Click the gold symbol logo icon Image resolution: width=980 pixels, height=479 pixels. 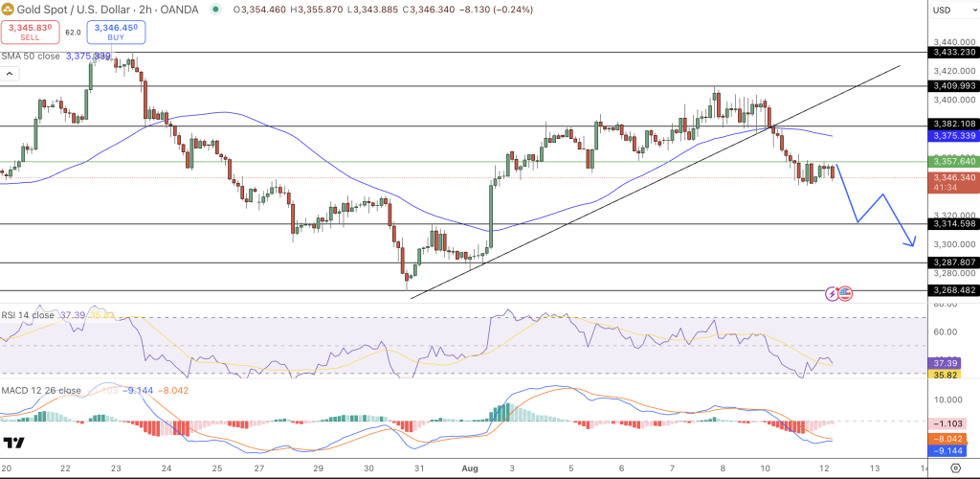[8, 10]
